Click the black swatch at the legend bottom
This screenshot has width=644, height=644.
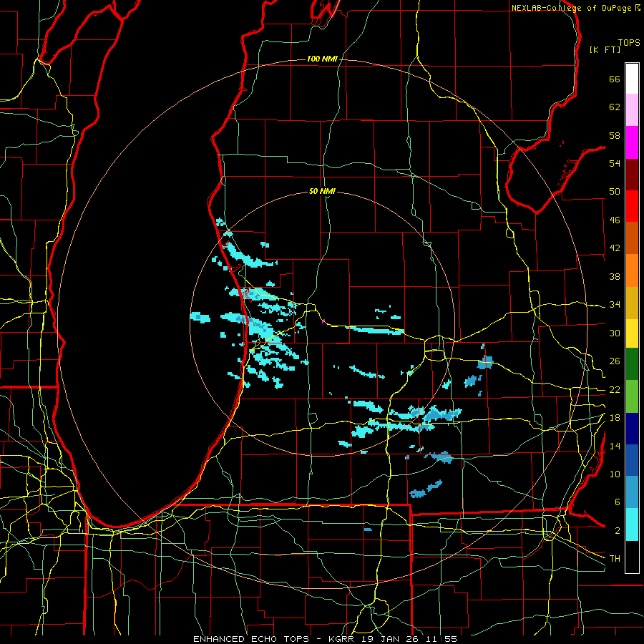pos(632,557)
